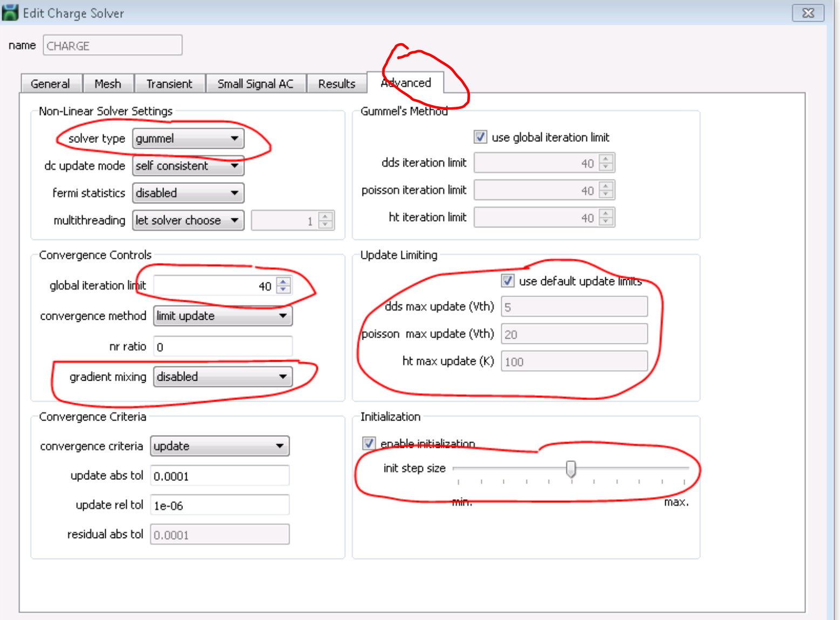Click the residual abs tol field
The image size is (840, 620).
pyautogui.click(x=220, y=534)
